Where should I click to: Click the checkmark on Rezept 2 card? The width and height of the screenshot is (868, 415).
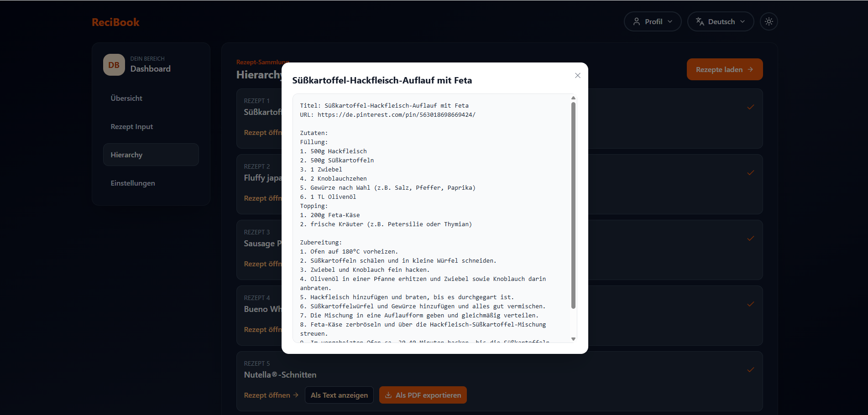pos(750,173)
